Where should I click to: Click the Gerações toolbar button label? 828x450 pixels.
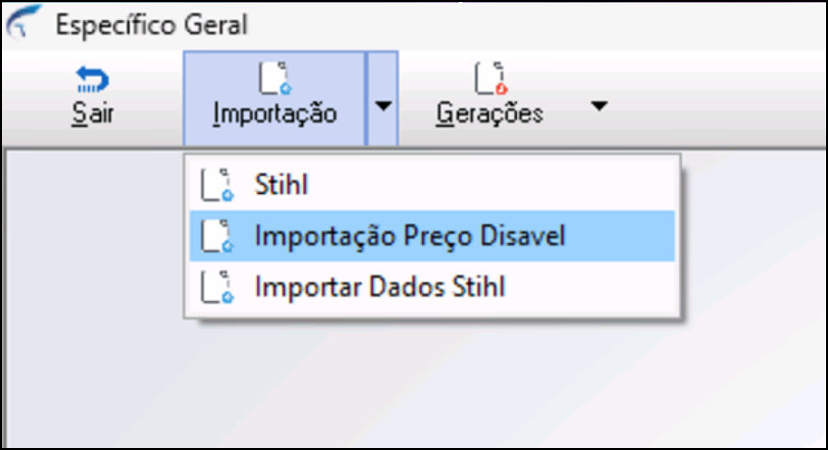pos(490,114)
